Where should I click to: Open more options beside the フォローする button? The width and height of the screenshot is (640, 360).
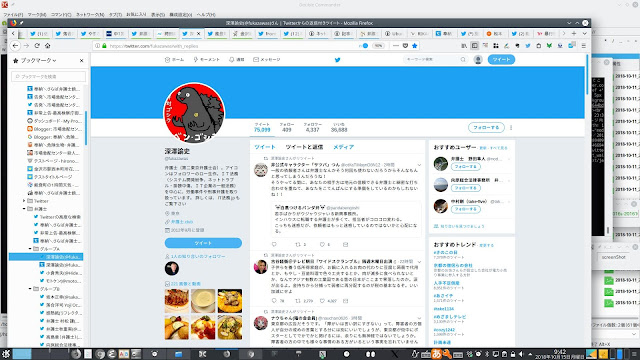tap(511, 128)
